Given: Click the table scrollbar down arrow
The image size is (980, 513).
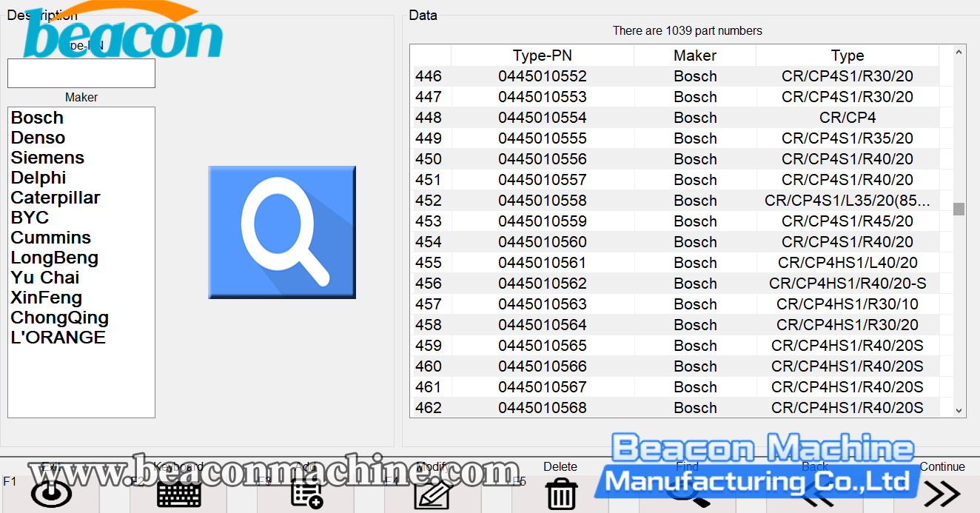Looking at the screenshot, I should click(x=959, y=410).
